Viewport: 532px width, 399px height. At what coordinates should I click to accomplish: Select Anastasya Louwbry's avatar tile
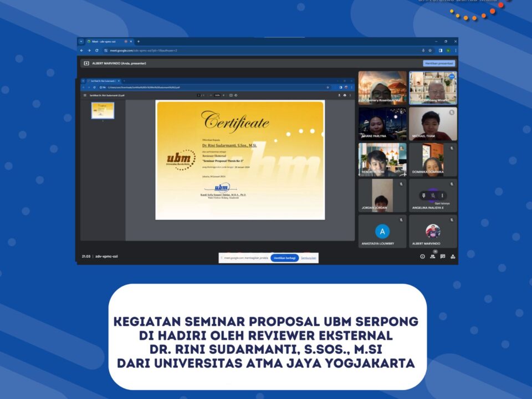click(x=382, y=232)
